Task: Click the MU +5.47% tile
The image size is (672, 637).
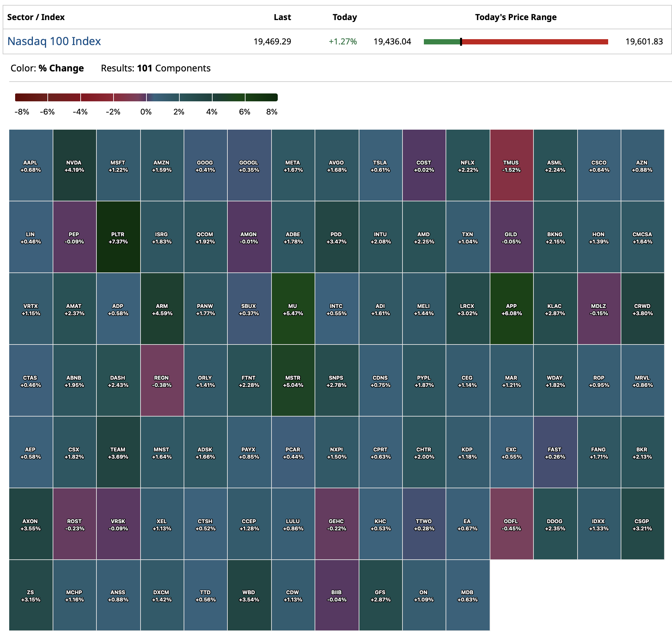Action: click(293, 309)
